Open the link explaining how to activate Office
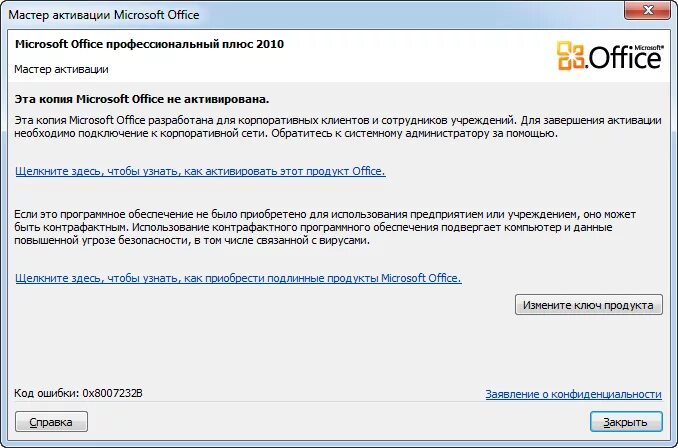The width and height of the screenshot is (678, 448). point(200,171)
